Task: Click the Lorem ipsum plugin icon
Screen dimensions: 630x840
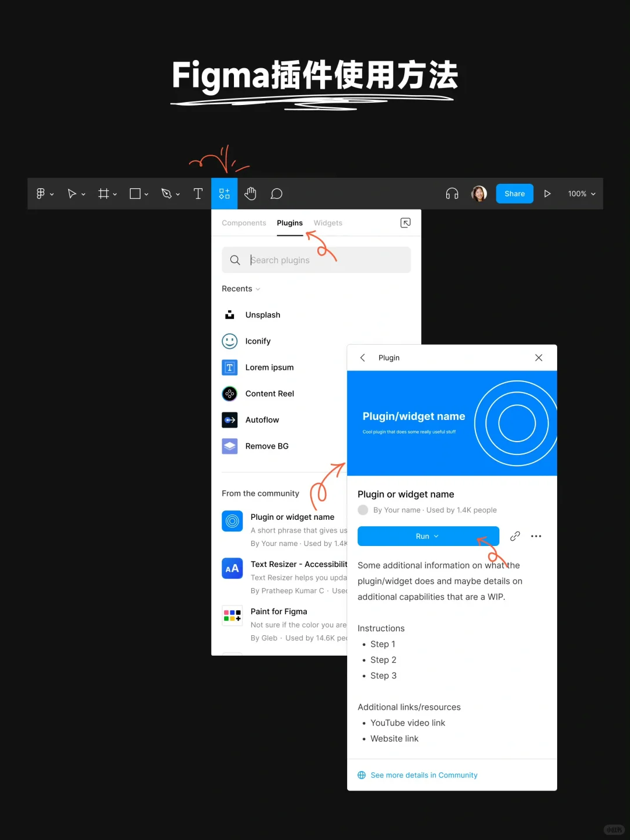Action: point(230,367)
